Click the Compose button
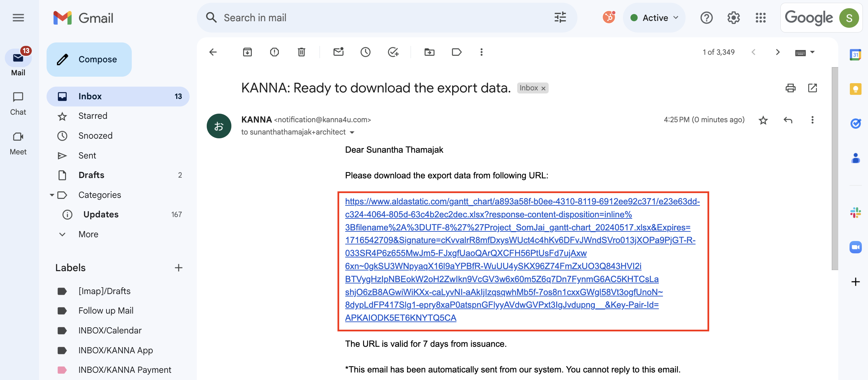 89,59
